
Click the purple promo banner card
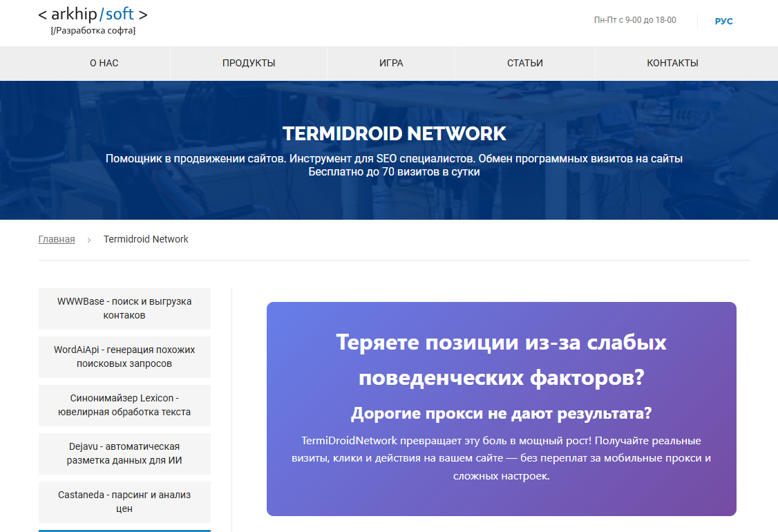[502, 408]
